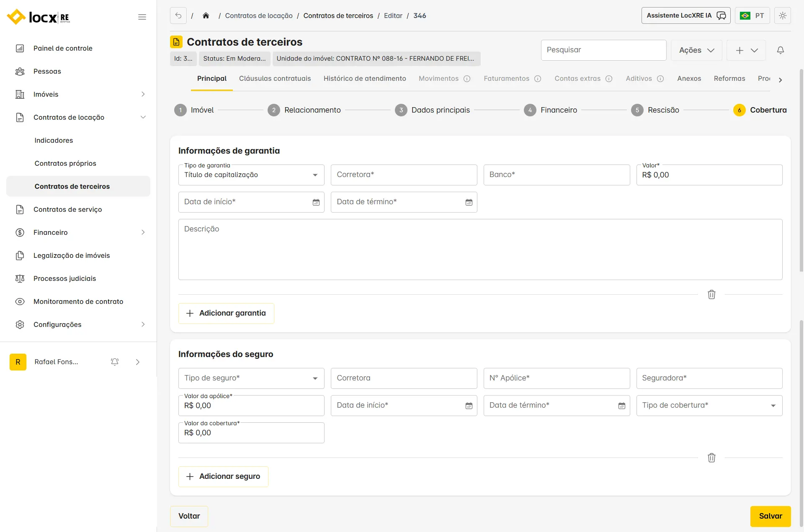Click the back arrow in breadcrumb

point(178,15)
